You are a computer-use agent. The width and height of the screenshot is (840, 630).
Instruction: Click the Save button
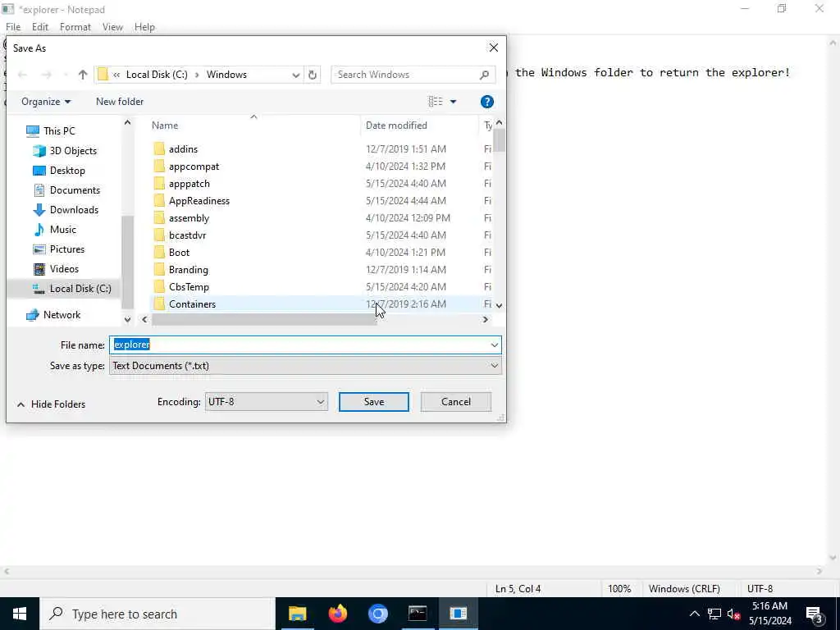click(x=374, y=402)
